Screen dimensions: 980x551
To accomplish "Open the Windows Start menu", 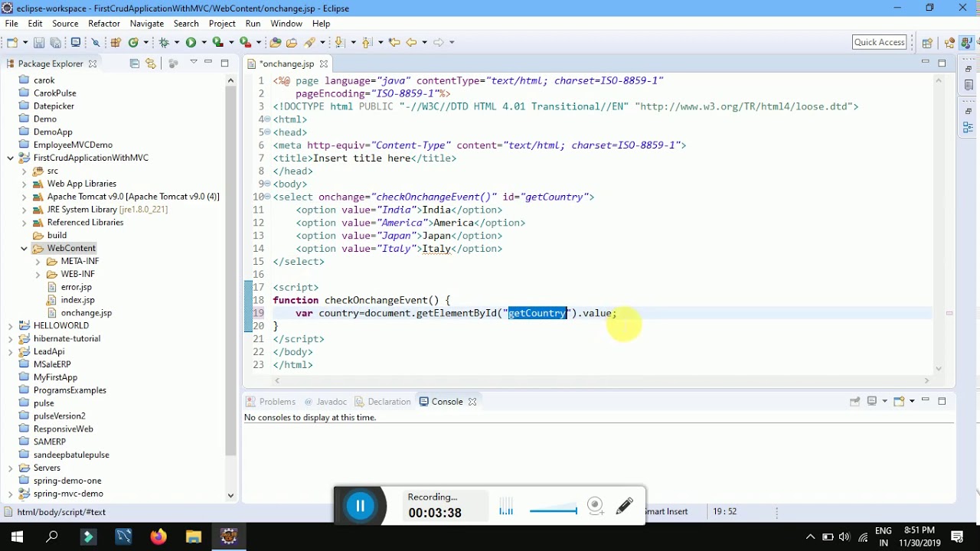I will [x=17, y=536].
